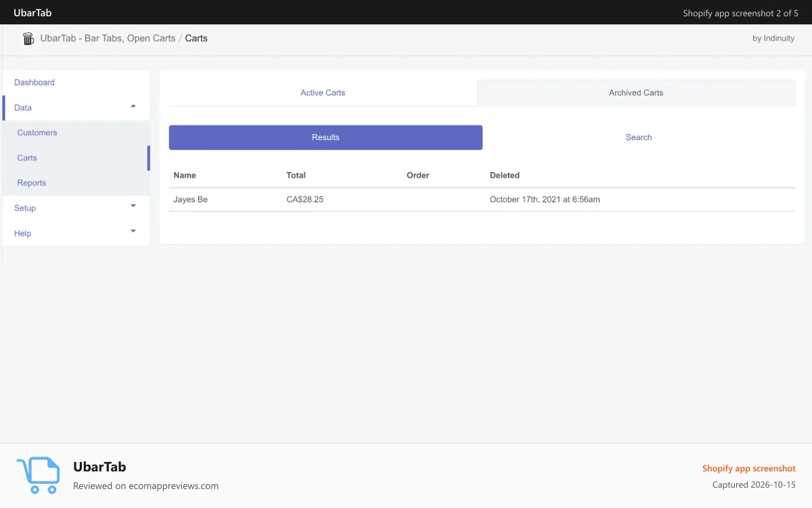The image size is (812, 508).
Task: Switch to the Archived Carts tab
Action: coord(636,93)
